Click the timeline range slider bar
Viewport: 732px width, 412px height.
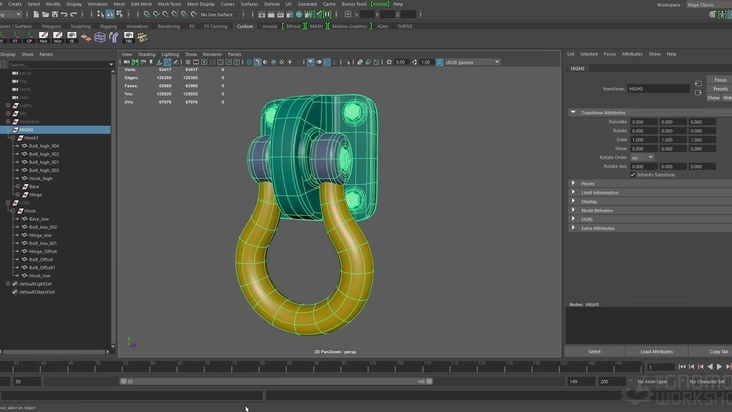pos(275,381)
